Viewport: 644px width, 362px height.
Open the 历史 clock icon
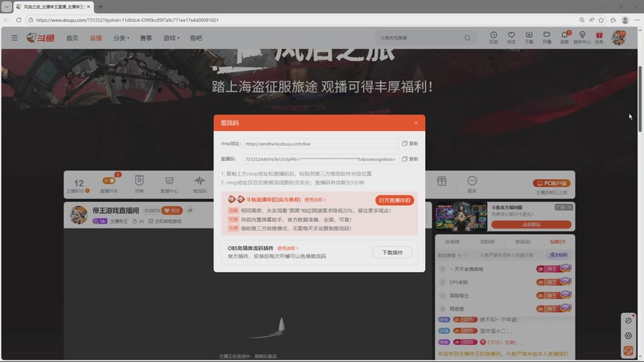493,37
